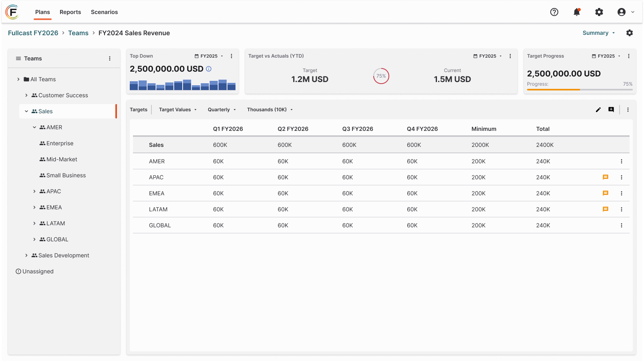Open Target vs Actuals options menu
The width and height of the screenshot is (644, 361).
click(510, 56)
